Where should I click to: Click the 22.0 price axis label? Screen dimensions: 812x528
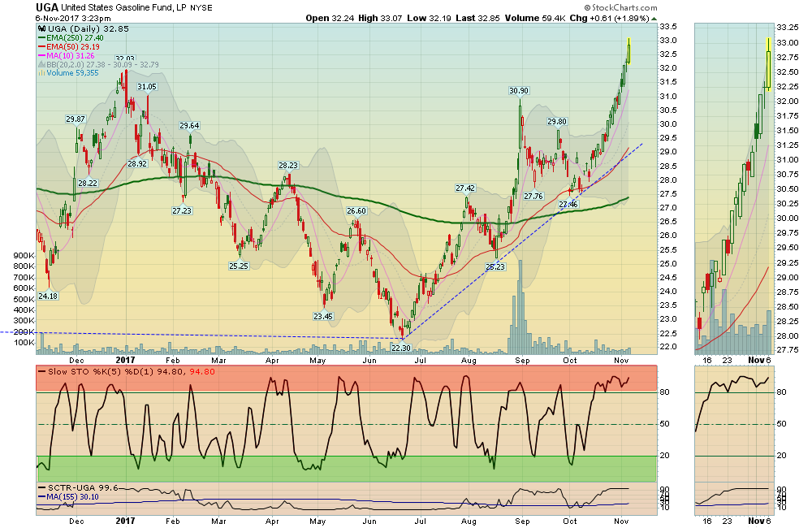click(x=668, y=347)
